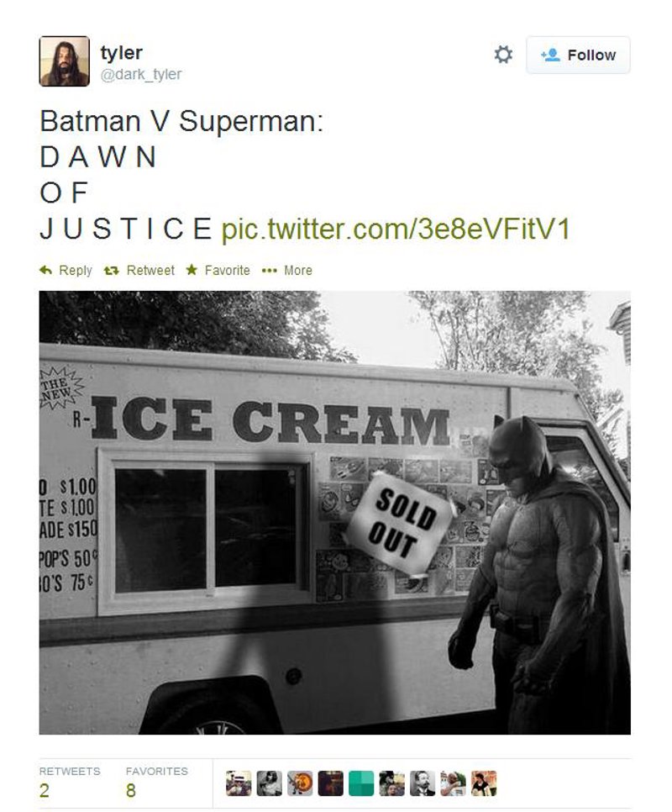Enlarge the ice cream truck photo
The height and width of the screenshot is (812, 672).
click(x=334, y=513)
